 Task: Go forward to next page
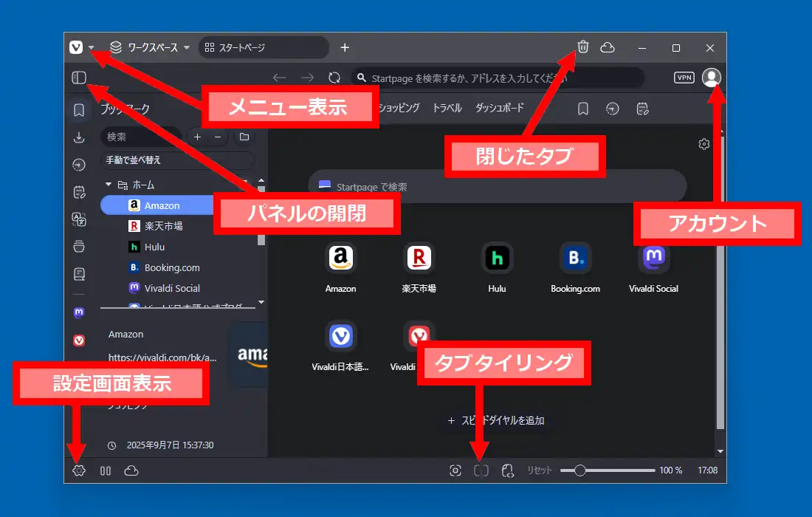tap(307, 78)
